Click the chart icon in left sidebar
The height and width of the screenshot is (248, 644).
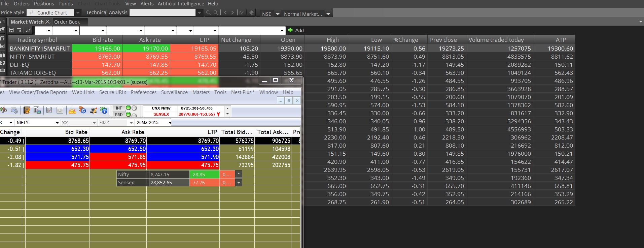(x=2, y=22)
